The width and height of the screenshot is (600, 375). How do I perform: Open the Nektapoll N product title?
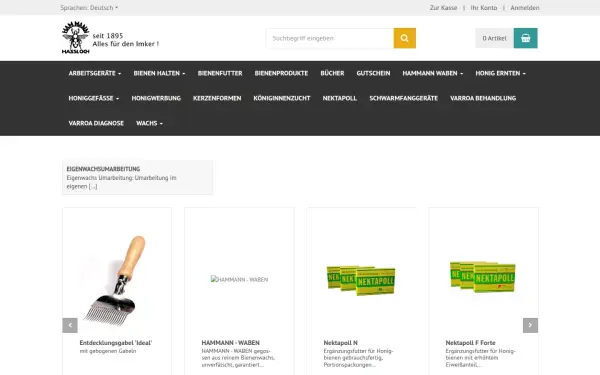(x=341, y=342)
